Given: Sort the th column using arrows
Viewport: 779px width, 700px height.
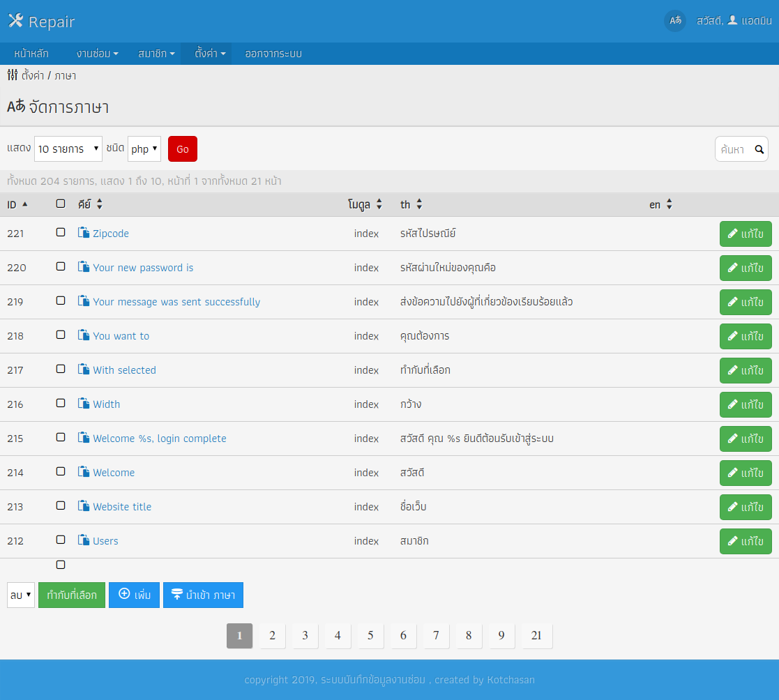Looking at the screenshot, I should [419, 204].
